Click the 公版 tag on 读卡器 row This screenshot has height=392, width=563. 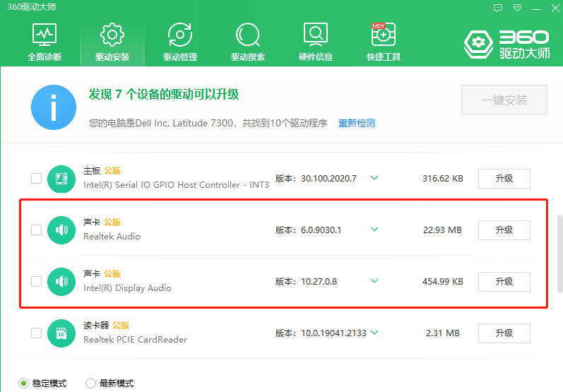[121, 325]
